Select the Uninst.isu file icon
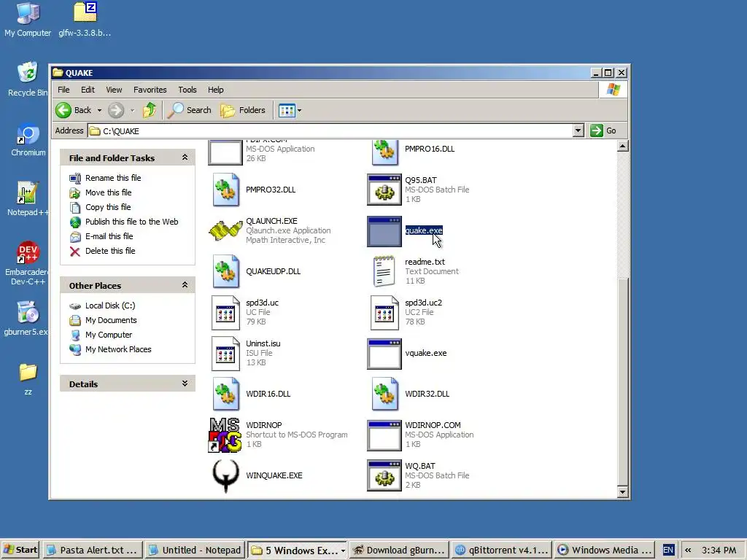This screenshot has width=747, height=560. pyautogui.click(x=226, y=354)
